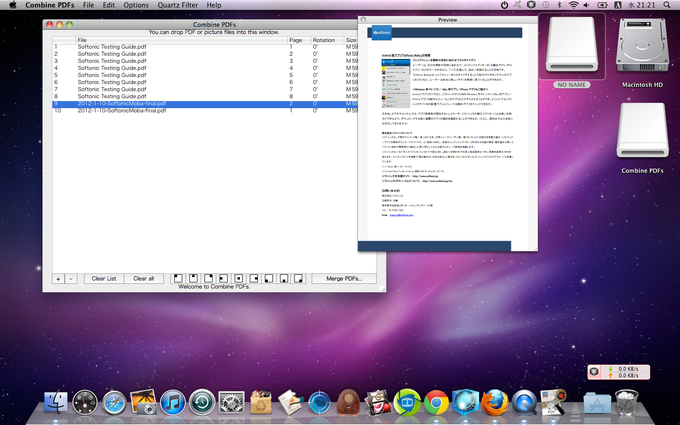
Task: Click the PDF page in Preview window
Action: 448,137
